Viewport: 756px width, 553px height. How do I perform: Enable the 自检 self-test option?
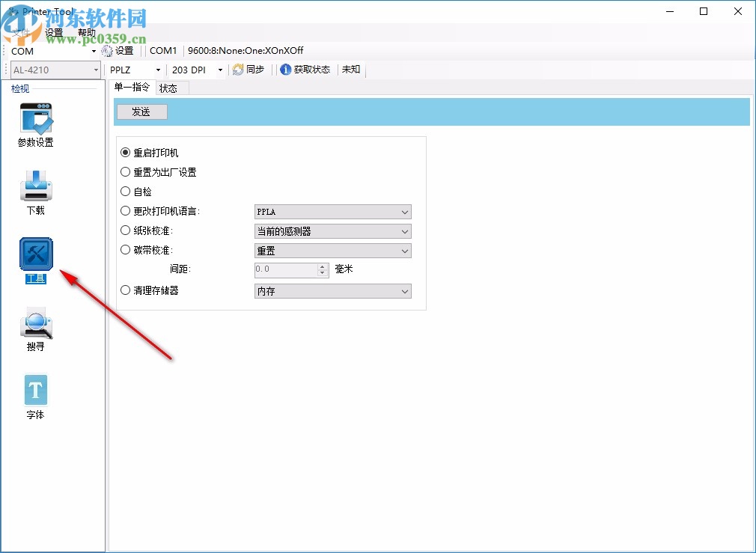coord(126,192)
